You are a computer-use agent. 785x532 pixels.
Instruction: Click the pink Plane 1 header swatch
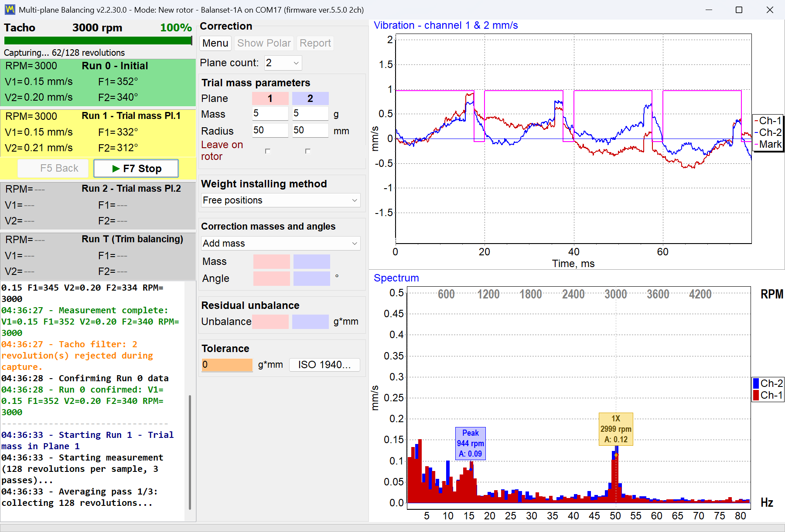tap(270, 98)
